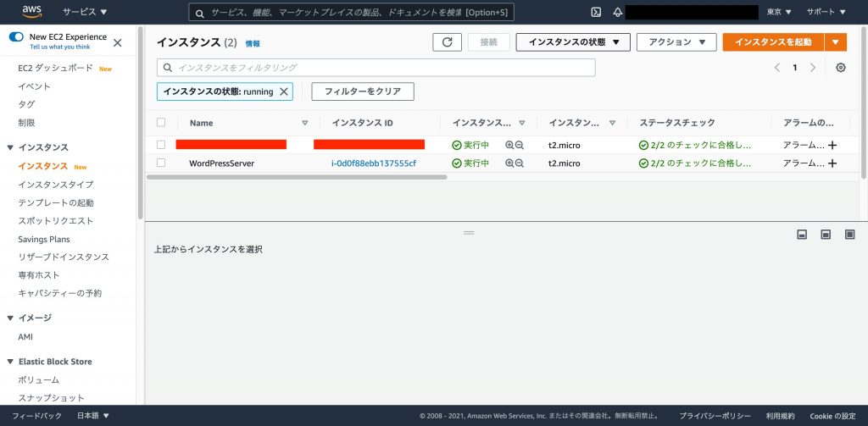Image resolution: width=868 pixels, height=426 pixels.
Task: Open プライバシーポリシー footer link
Action: (x=715, y=416)
